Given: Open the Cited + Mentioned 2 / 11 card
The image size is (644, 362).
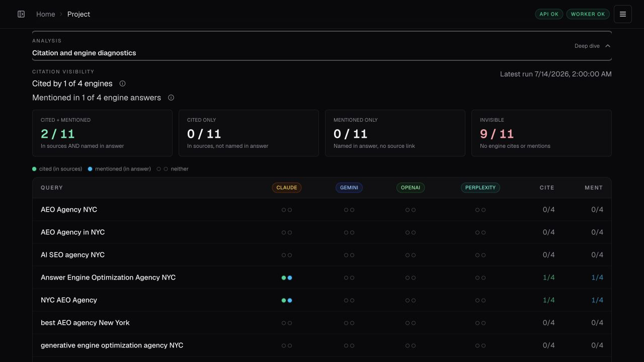Looking at the screenshot, I should (103, 133).
